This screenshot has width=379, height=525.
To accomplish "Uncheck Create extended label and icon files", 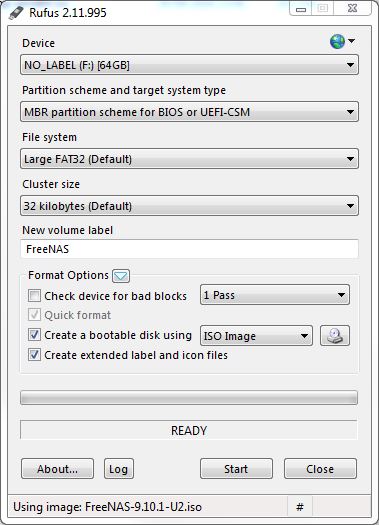I will coord(34,355).
